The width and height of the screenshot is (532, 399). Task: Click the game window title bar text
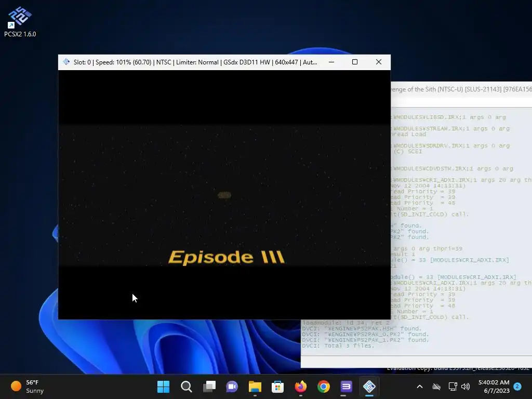(x=195, y=62)
